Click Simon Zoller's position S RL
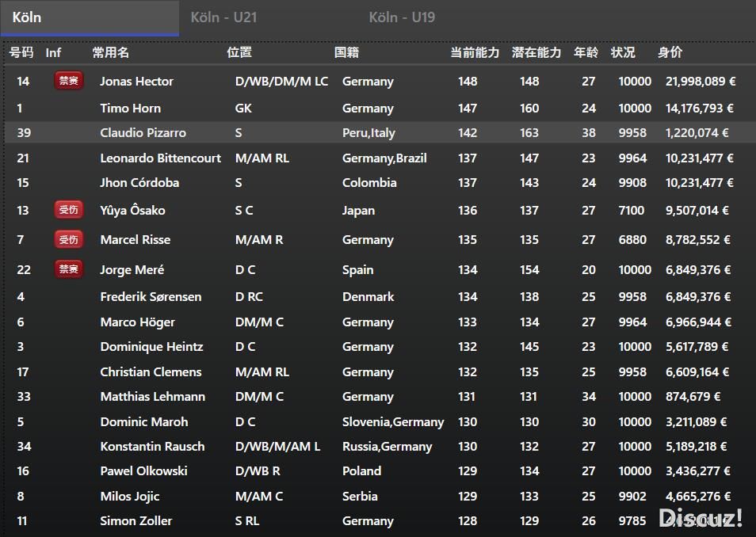Screen dimensions: 756x537 (x=247, y=521)
